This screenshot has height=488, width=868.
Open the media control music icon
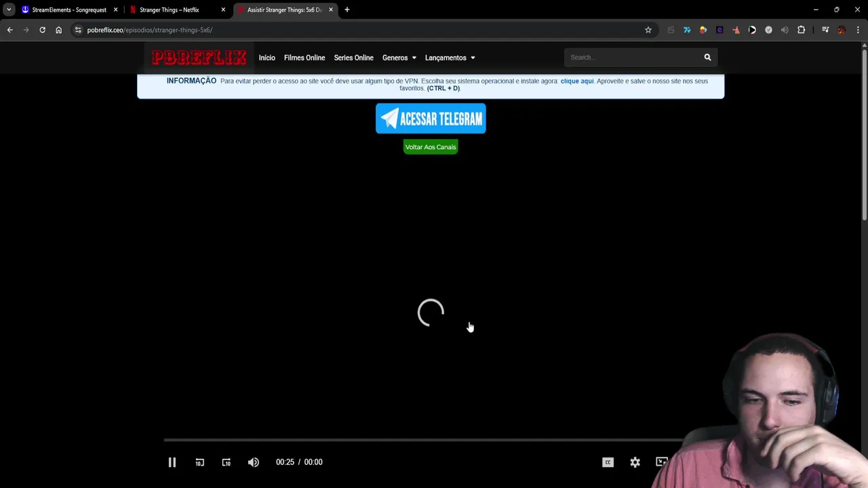click(x=825, y=30)
